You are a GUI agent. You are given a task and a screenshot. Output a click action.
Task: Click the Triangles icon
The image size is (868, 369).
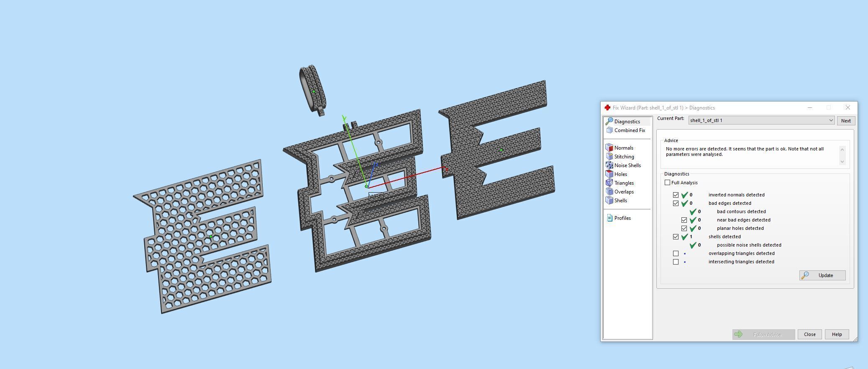609,183
